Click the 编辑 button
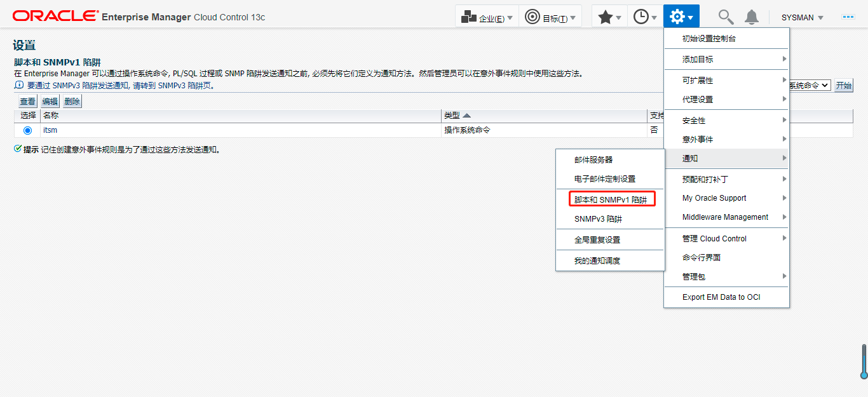 tap(50, 102)
